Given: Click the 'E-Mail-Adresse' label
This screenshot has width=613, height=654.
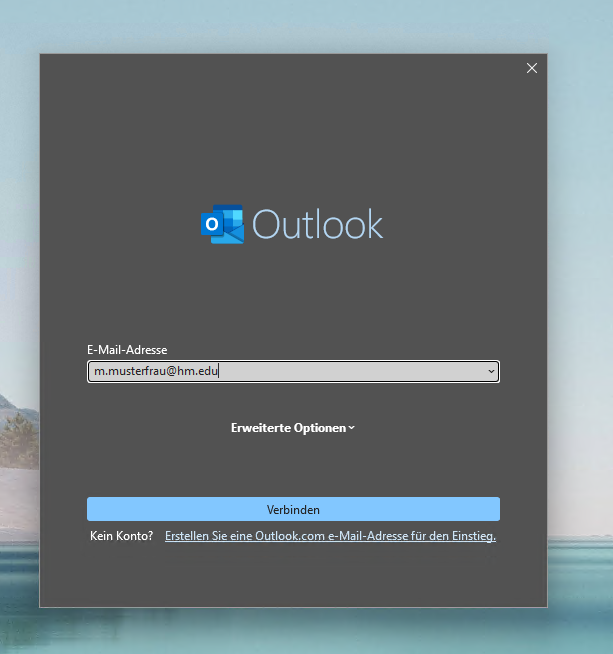Looking at the screenshot, I should (x=127, y=350).
